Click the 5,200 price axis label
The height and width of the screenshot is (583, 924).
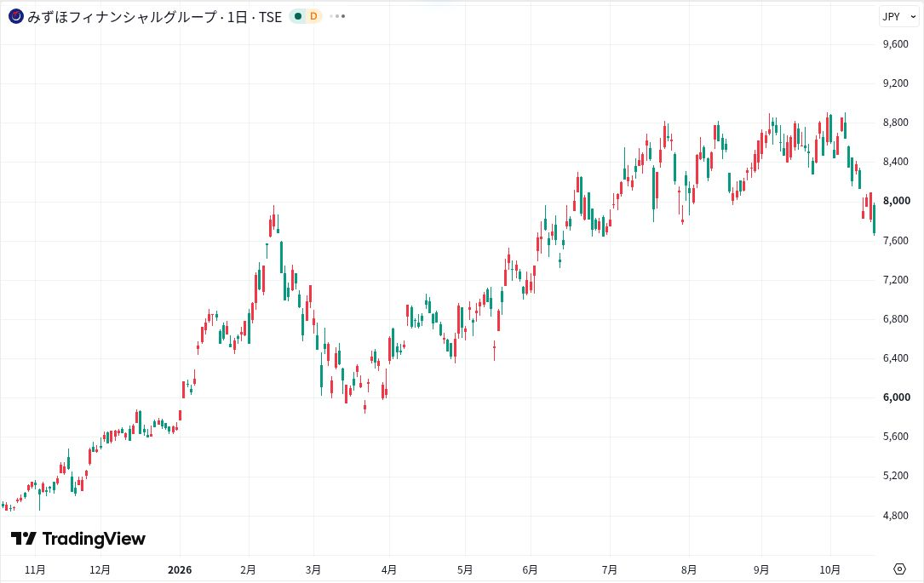coord(896,476)
